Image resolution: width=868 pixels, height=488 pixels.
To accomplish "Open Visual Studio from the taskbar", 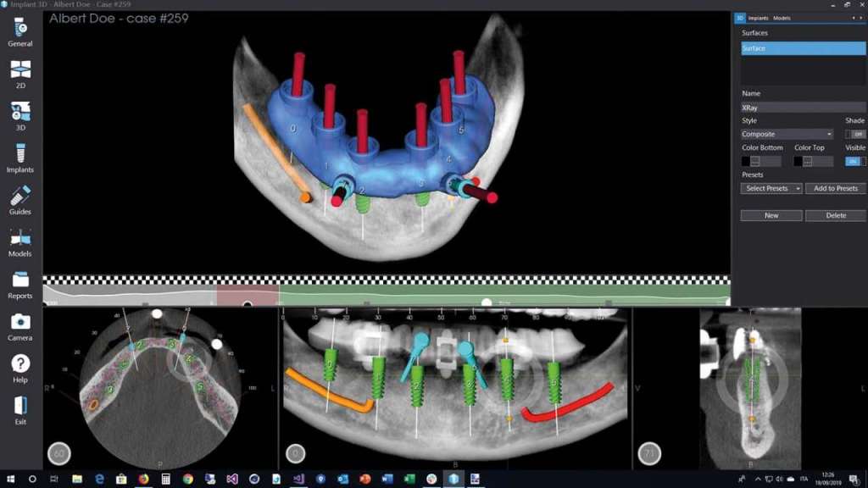I will coord(232,480).
